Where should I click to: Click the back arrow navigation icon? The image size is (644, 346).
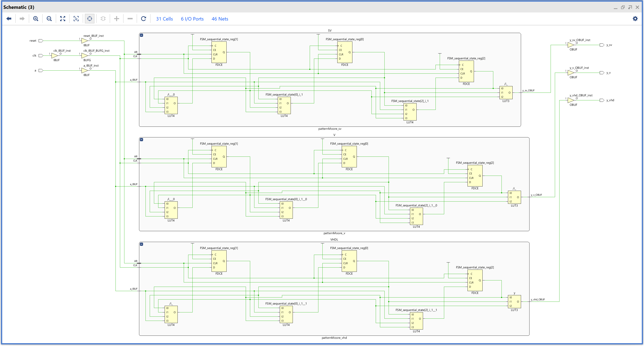pyautogui.click(x=9, y=19)
